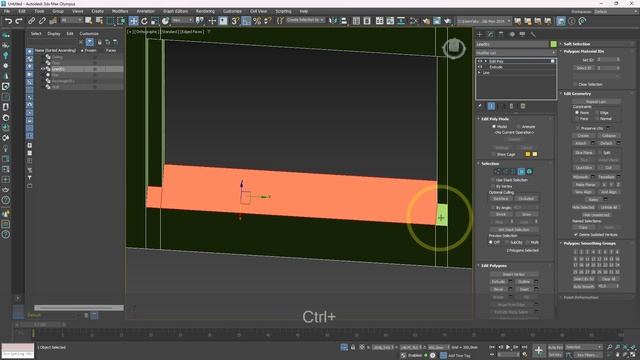Click the Grow selection button

pyautogui.click(x=526, y=214)
